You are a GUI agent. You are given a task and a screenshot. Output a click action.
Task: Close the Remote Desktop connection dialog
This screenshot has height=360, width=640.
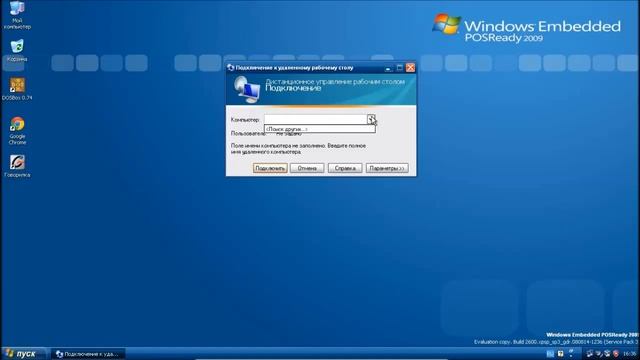coord(411,68)
